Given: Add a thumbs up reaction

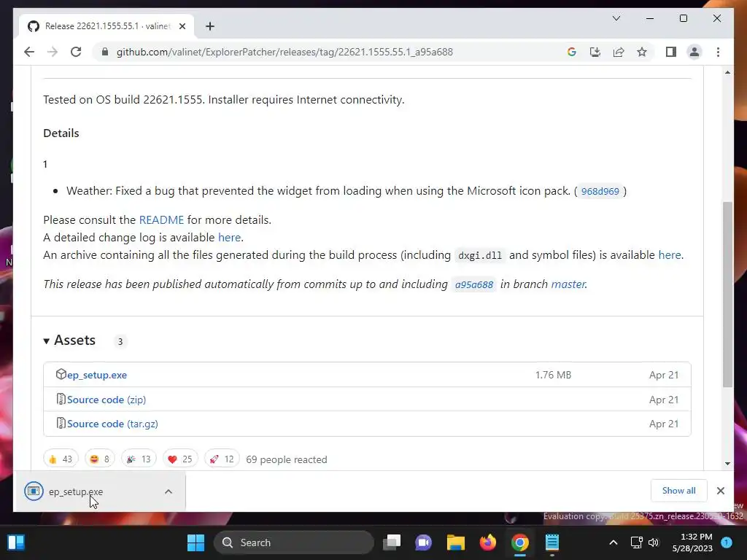Looking at the screenshot, I should (x=61, y=459).
